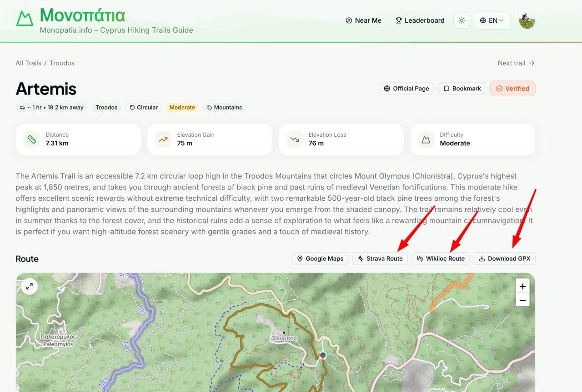Open the Strava Route link
The height and width of the screenshot is (392, 582).
[380, 258]
